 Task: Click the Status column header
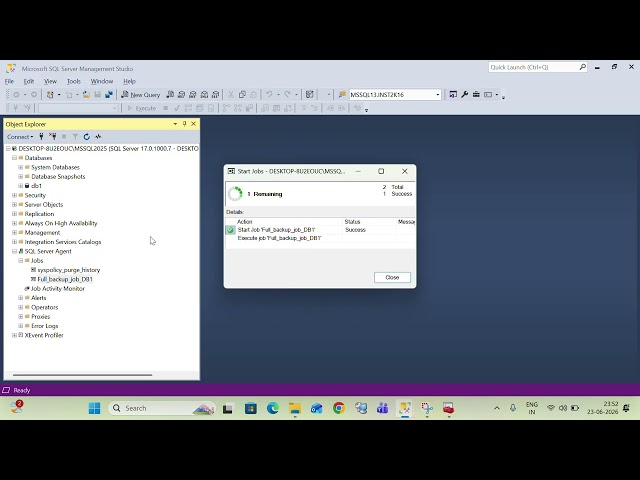point(369,222)
